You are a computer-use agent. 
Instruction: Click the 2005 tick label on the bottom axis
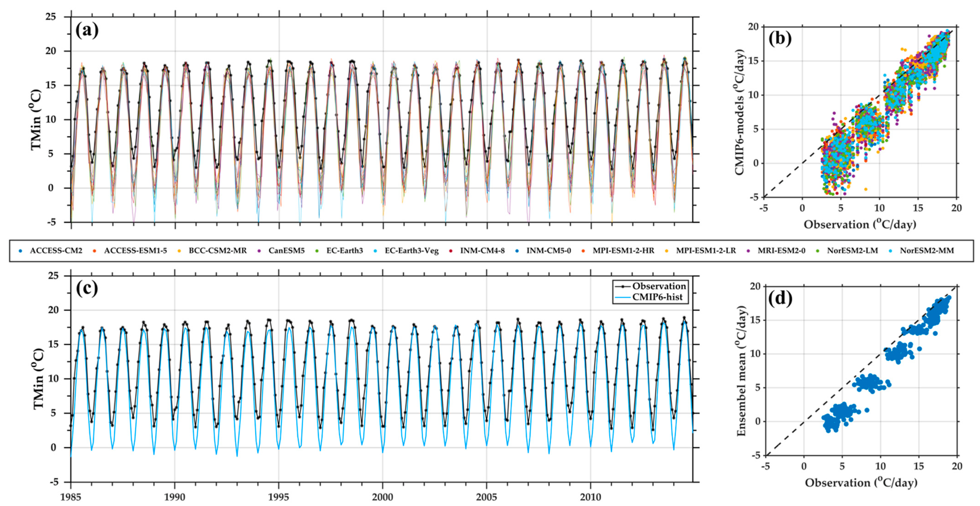[x=487, y=497]
